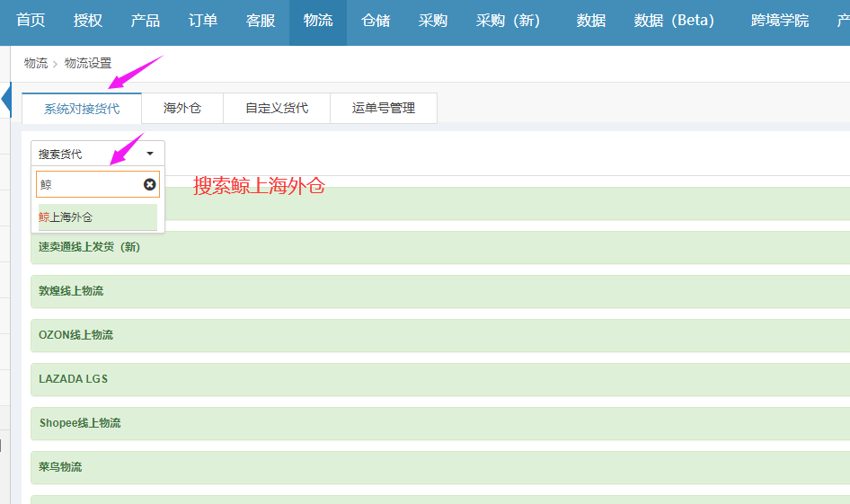This screenshot has width=850, height=504.
Task: Switch to the 系统对接货代 tab
Action: tap(82, 108)
